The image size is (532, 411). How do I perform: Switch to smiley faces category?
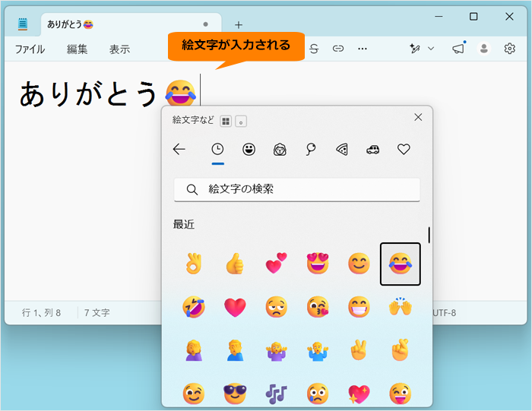[x=249, y=149]
